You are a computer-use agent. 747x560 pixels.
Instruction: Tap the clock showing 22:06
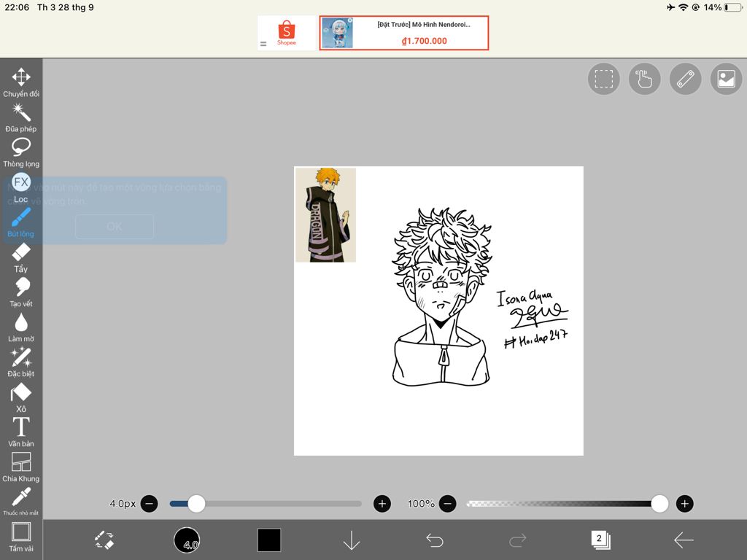(17, 7)
